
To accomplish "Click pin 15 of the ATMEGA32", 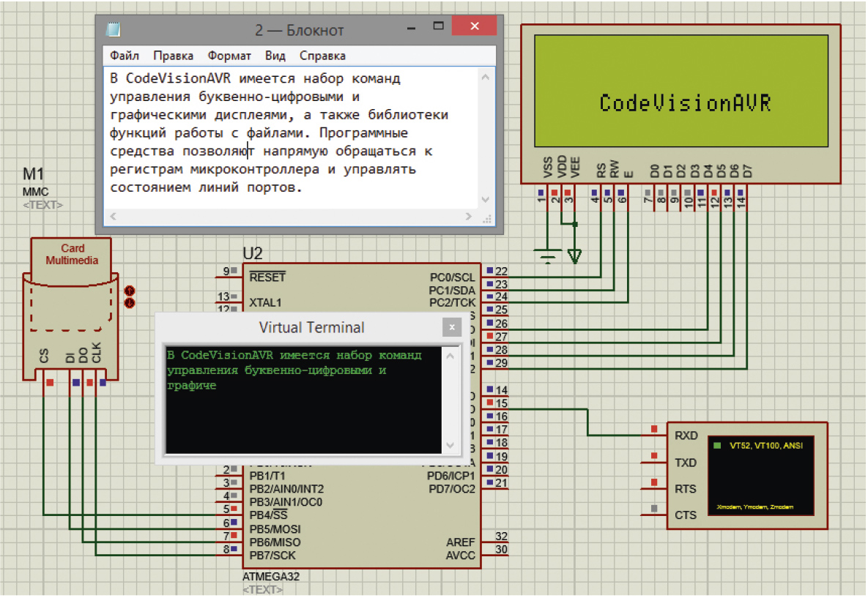I will (x=501, y=403).
